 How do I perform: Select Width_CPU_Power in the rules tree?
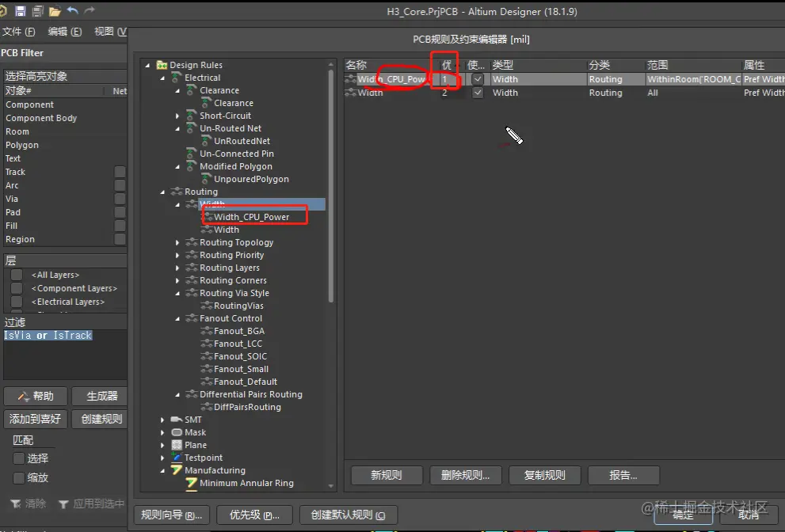click(251, 217)
